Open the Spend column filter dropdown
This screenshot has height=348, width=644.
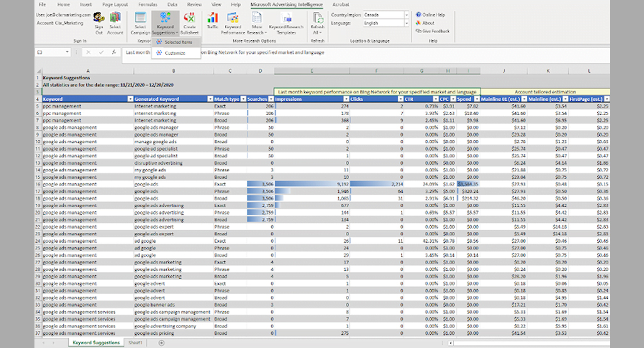(477, 99)
